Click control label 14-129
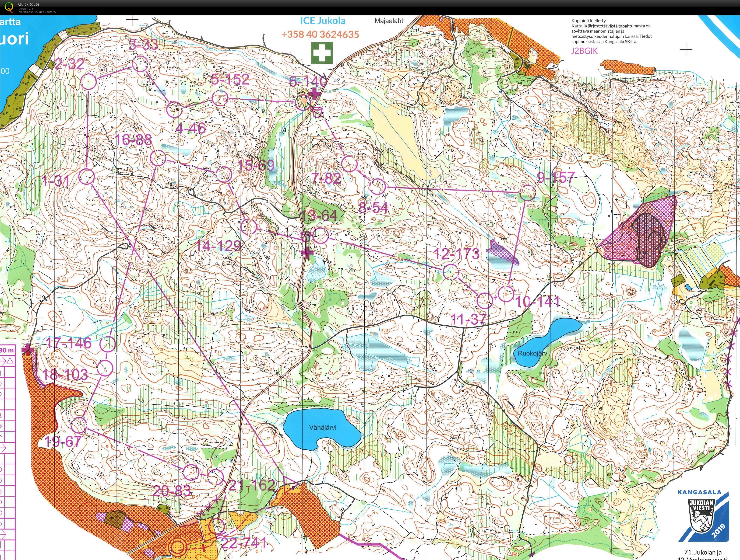This screenshot has width=740, height=560. point(218,246)
